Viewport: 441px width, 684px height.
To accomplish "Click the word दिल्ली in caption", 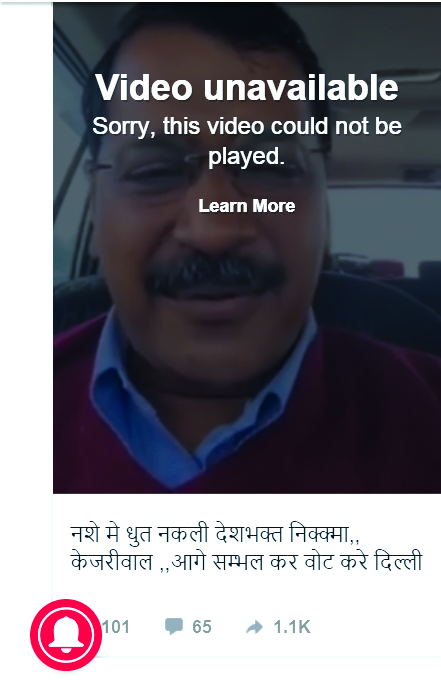I will (x=399, y=561).
